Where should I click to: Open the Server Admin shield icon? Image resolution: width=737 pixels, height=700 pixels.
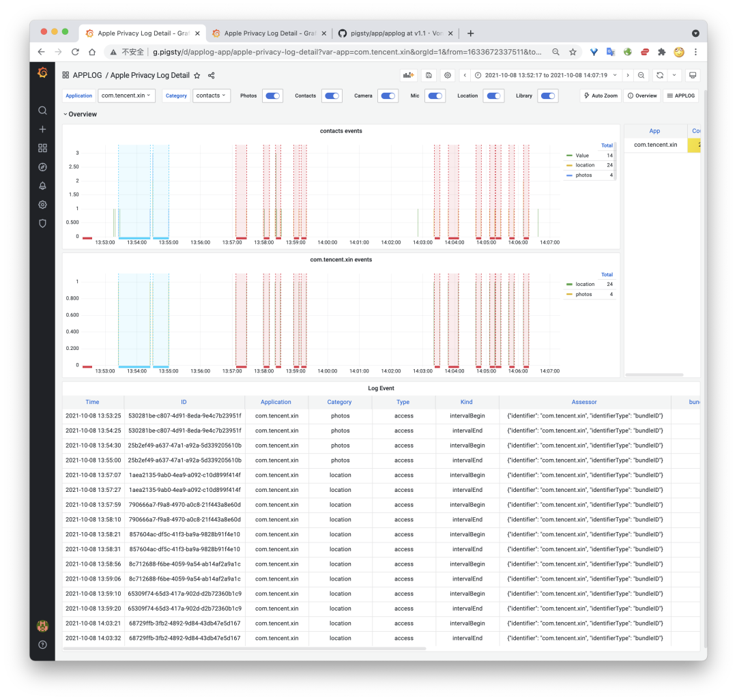pos(42,223)
